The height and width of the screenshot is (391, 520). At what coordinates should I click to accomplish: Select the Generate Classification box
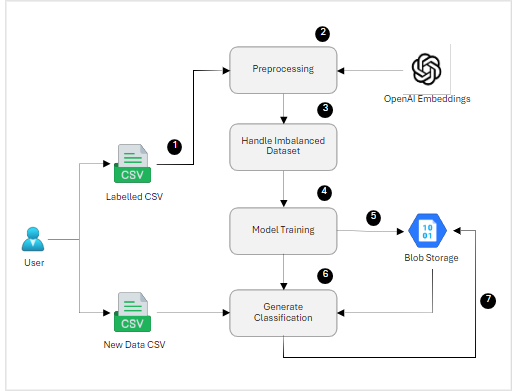pos(283,313)
